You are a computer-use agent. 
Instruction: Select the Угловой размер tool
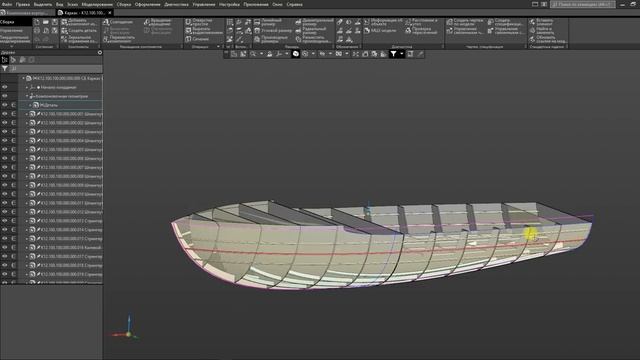[x=273, y=31]
